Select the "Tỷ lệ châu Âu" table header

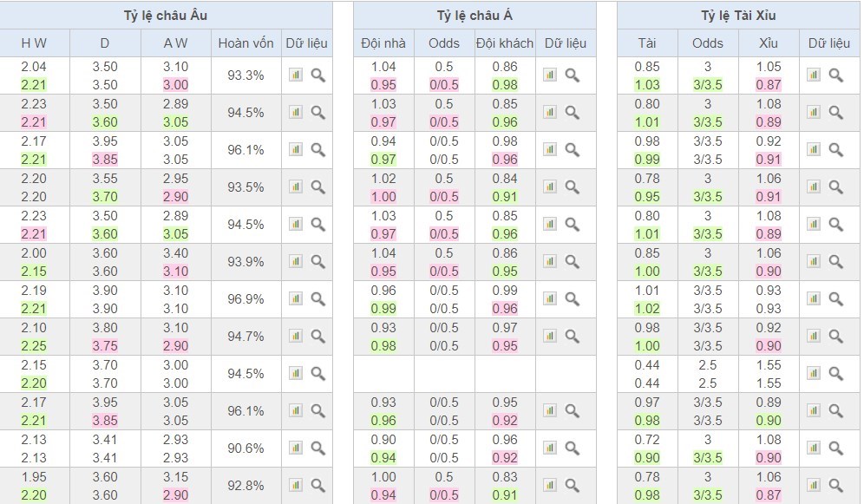(166, 16)
